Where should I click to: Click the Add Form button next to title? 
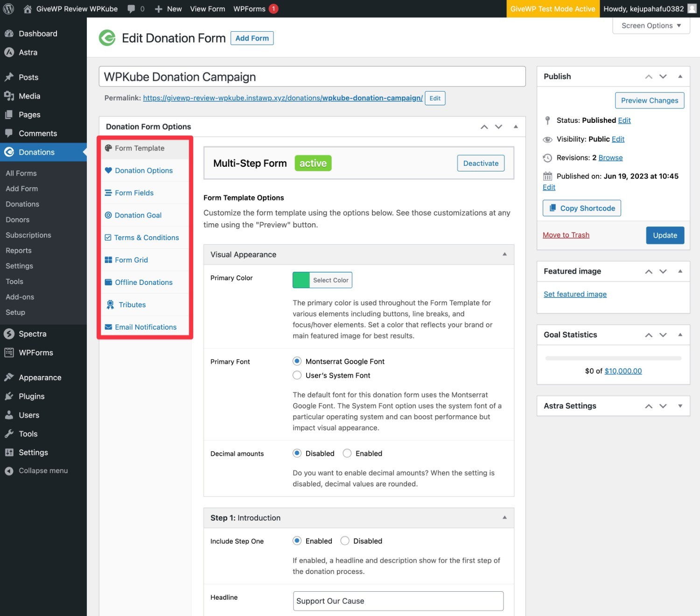(x=252, y=38)
